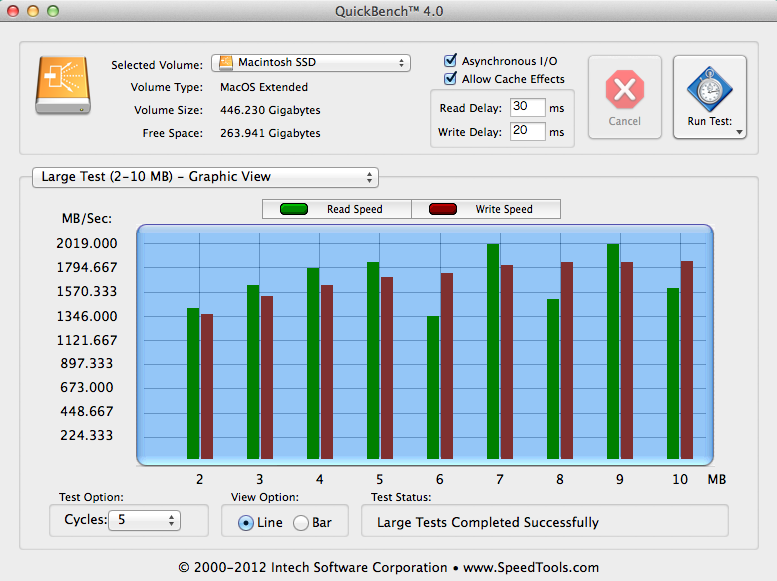Click the MacOS Extended volume type value
This screenshot has height=581, width=777.
point(264,87)
